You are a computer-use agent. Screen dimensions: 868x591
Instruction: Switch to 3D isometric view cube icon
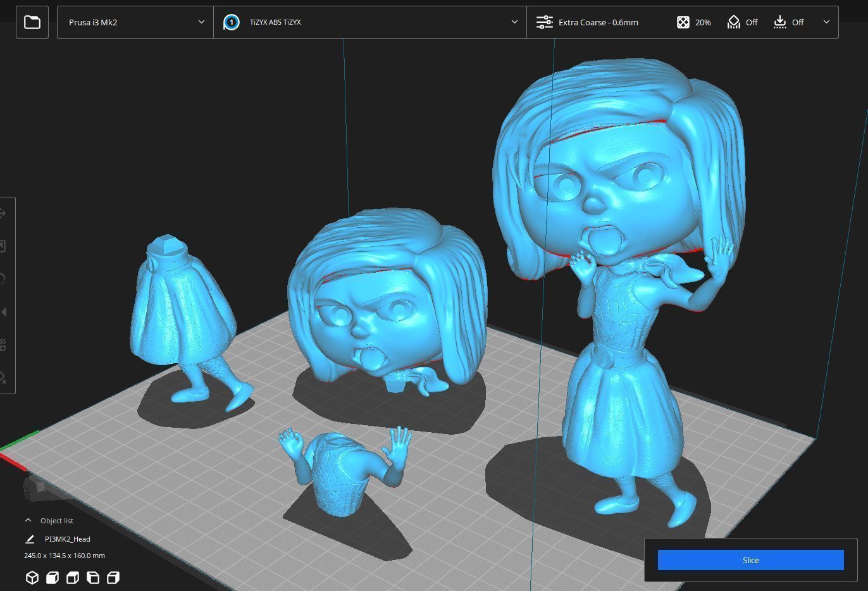32,578
